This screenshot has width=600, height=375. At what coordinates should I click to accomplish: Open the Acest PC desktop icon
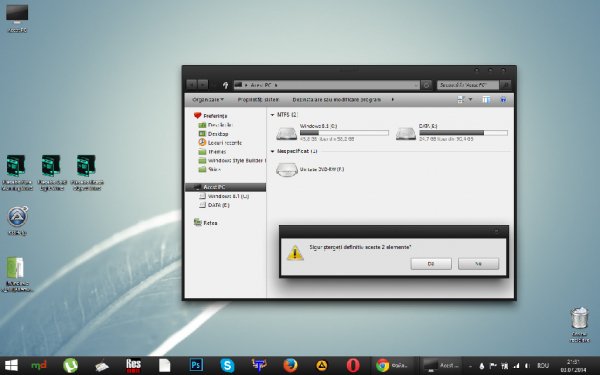click(17, 18)
